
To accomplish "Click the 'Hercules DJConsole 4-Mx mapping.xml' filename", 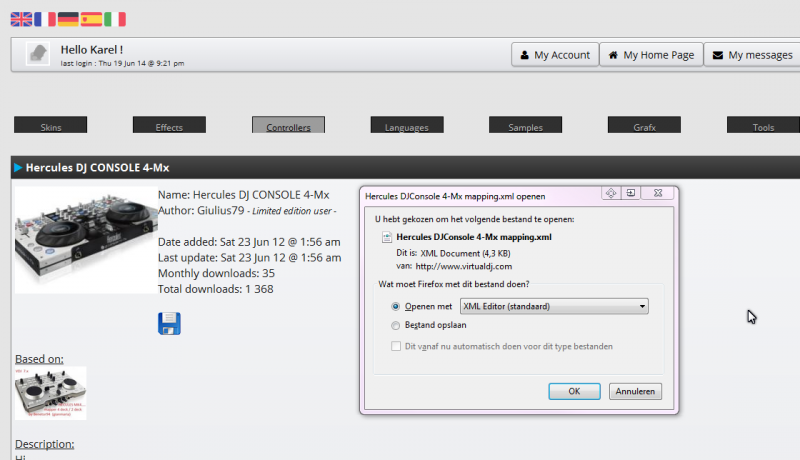I will pos(474,237).
